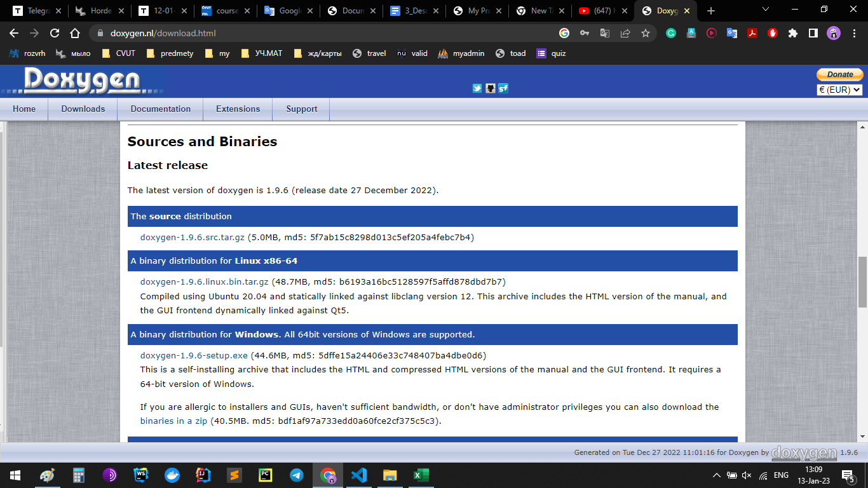Open the Home menu item
The width and height of the screenshot is (868, 488).
pyautogui.click(x=24, y=109)
